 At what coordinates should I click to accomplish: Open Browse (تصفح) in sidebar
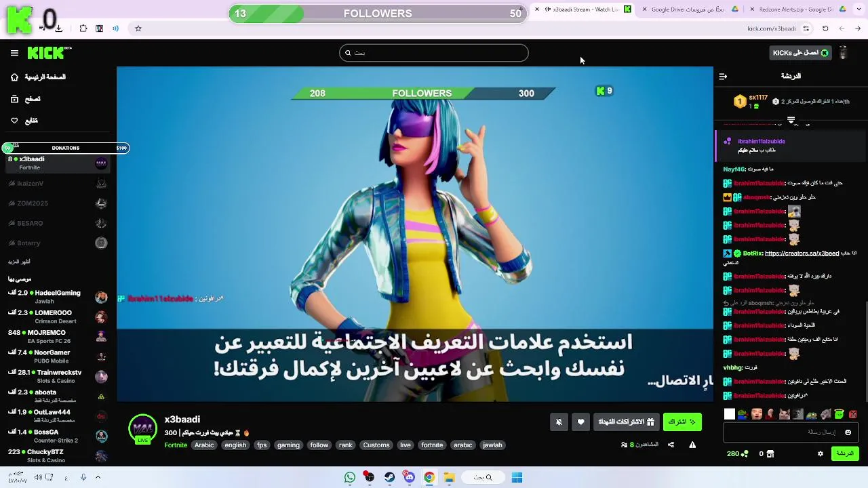point(26,99)
